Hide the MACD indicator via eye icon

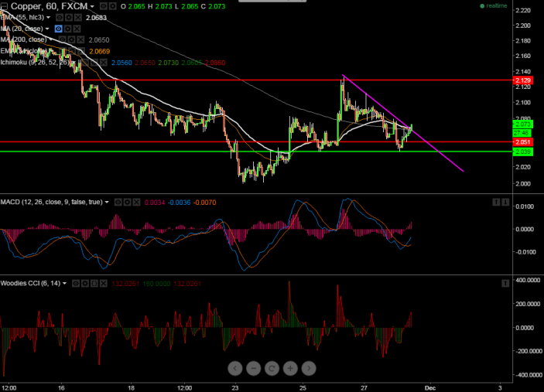[118, 202]
